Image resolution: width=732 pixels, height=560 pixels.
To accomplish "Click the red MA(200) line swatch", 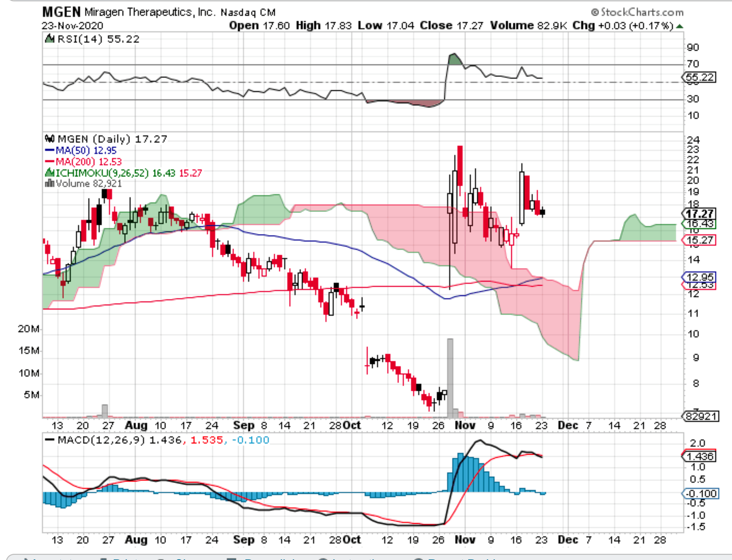I will coord(50,161).
